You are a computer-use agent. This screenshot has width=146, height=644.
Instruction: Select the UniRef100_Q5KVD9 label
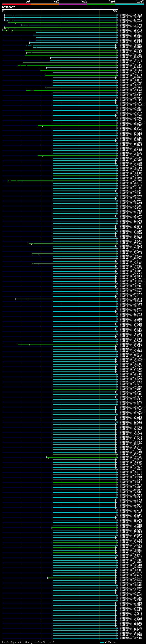pos(131,93)
